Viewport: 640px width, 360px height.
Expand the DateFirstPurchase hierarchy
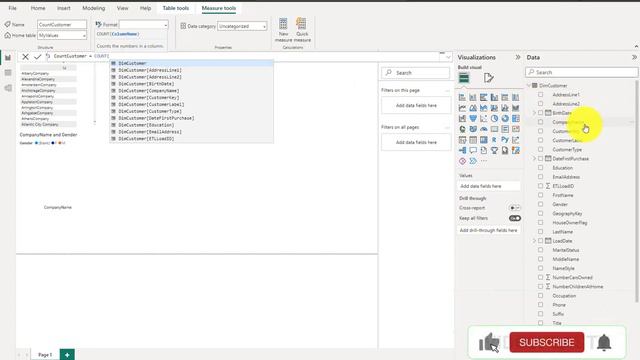point(534,158)
